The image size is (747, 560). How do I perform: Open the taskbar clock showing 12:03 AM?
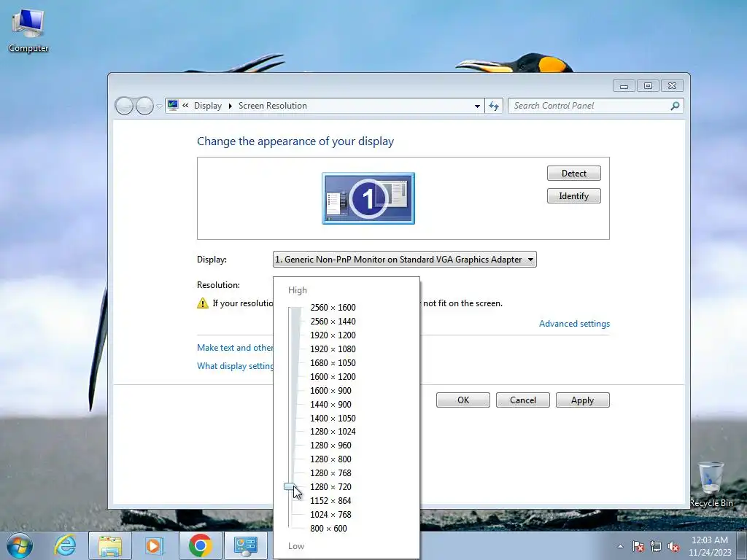point(709,545)
